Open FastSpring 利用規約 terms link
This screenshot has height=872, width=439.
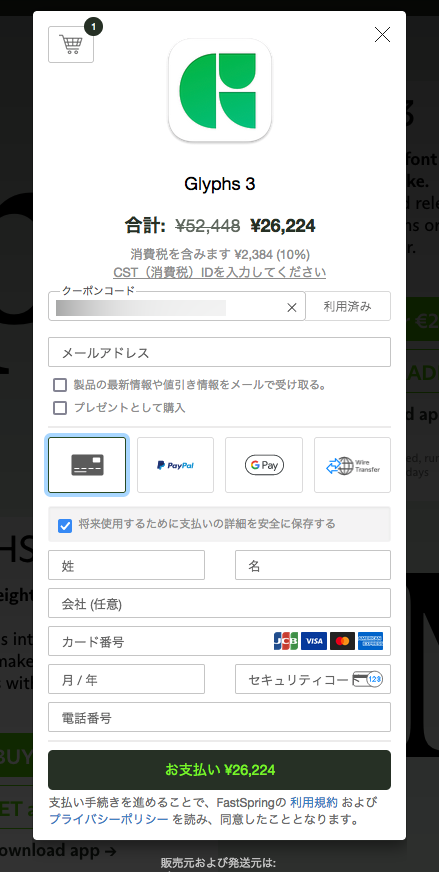click(x=314, y=802)
